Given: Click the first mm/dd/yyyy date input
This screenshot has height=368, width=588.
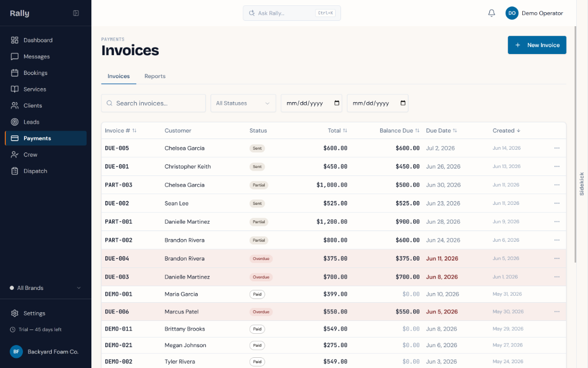Looking at the screenshot, I should [x=311, y=103].
